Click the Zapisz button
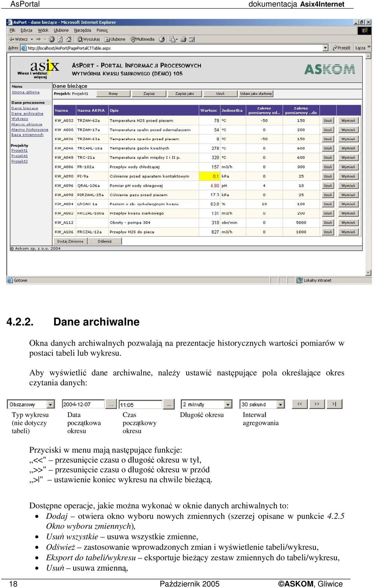Screen dimensions: 374x588 pyautogui.click(x=149, y=94)
